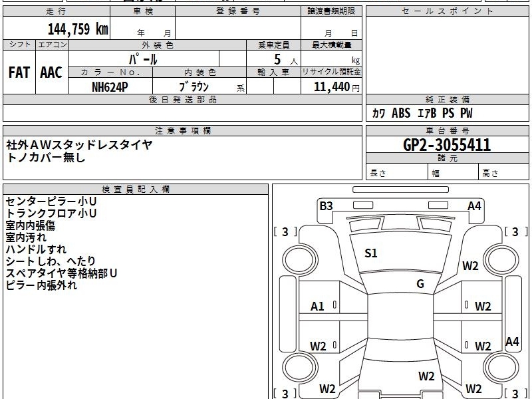Screen dimensions: 532x399
Task: Click the 輸入車 header
Action: [273, 72]
